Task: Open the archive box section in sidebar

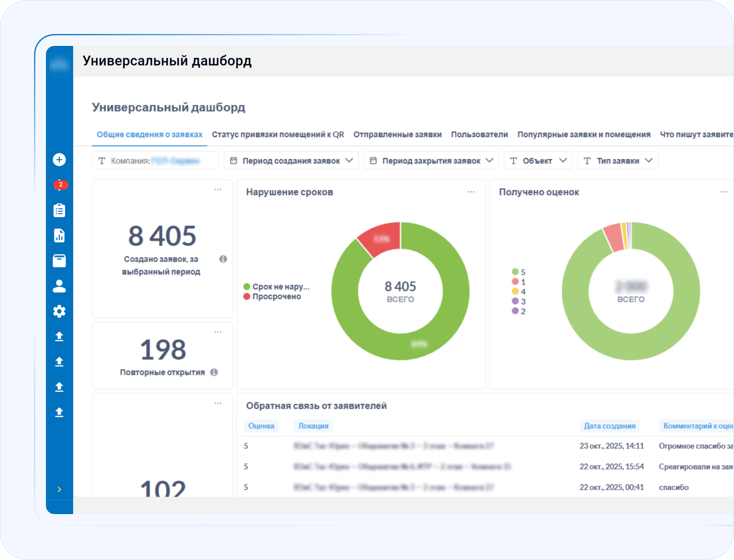Action: (60, 261)
